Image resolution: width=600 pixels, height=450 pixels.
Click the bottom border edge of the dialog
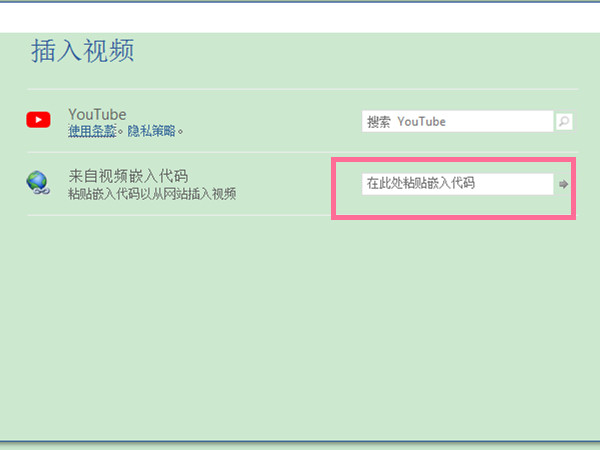pos(300,439)
